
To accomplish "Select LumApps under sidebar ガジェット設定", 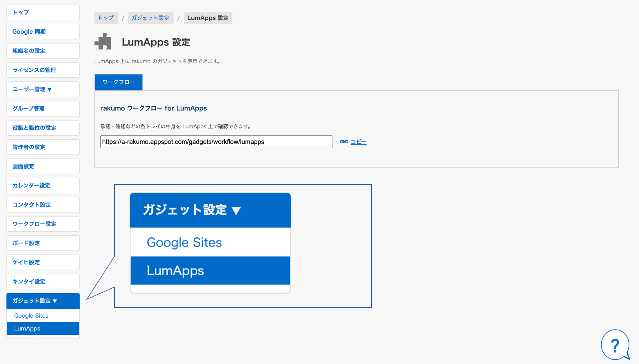I will (x=43, y=328).
